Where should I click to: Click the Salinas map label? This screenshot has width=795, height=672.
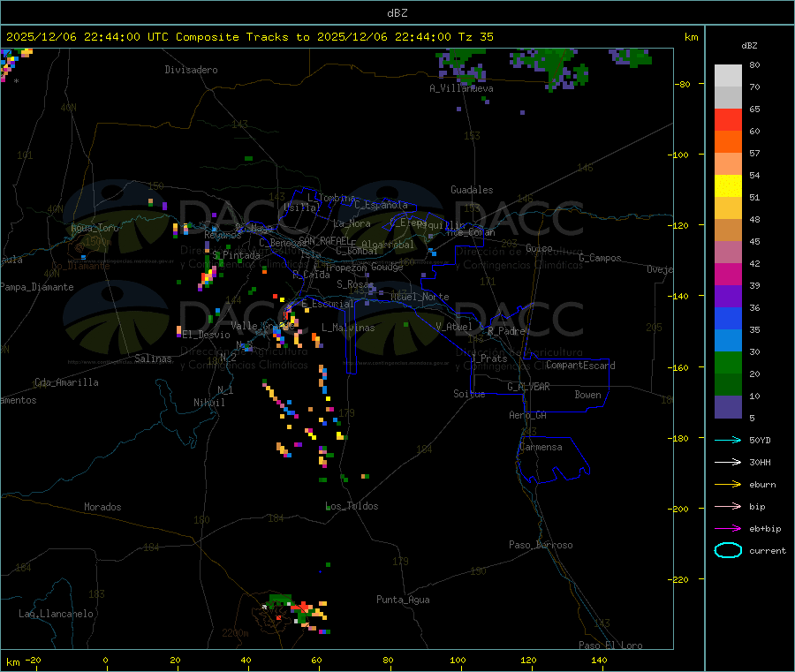pyautogui.click(x=153, y=359)
